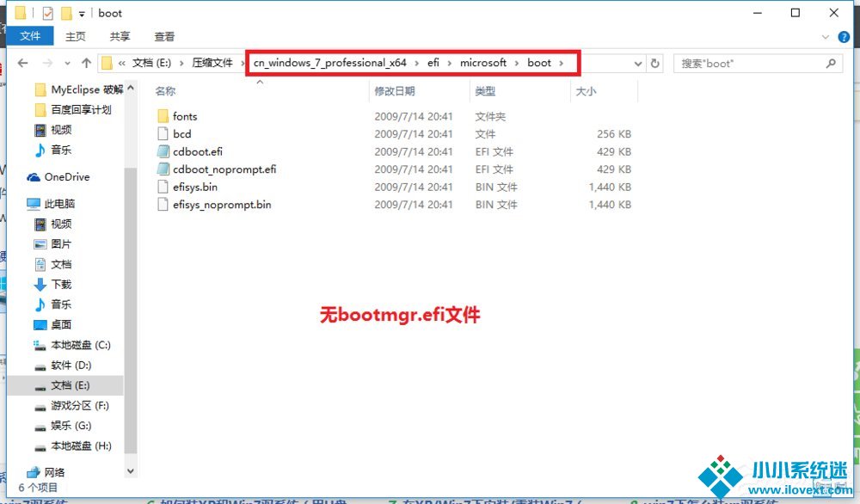Image resolution: width=860 pixels, height=504 pixels.
Task: Open 娱乐 (G:) drive in sidebar
Action: click(63, 426)
